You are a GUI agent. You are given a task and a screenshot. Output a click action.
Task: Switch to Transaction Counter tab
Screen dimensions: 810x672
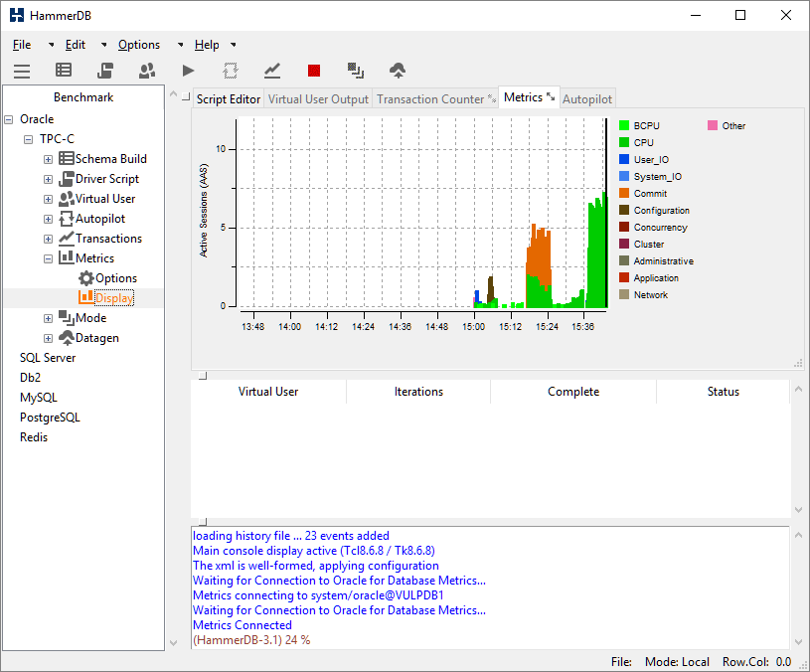pyautogui.click(x=436, y=99)
